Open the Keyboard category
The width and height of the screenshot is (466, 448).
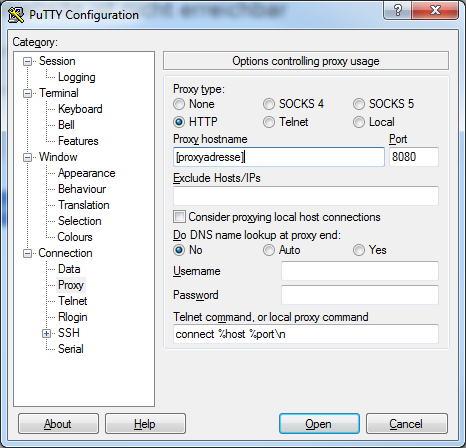tap(80, 109)
